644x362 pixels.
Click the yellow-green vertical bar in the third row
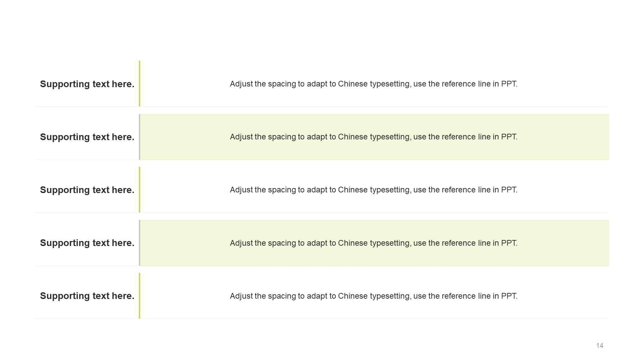coord(140,190)
